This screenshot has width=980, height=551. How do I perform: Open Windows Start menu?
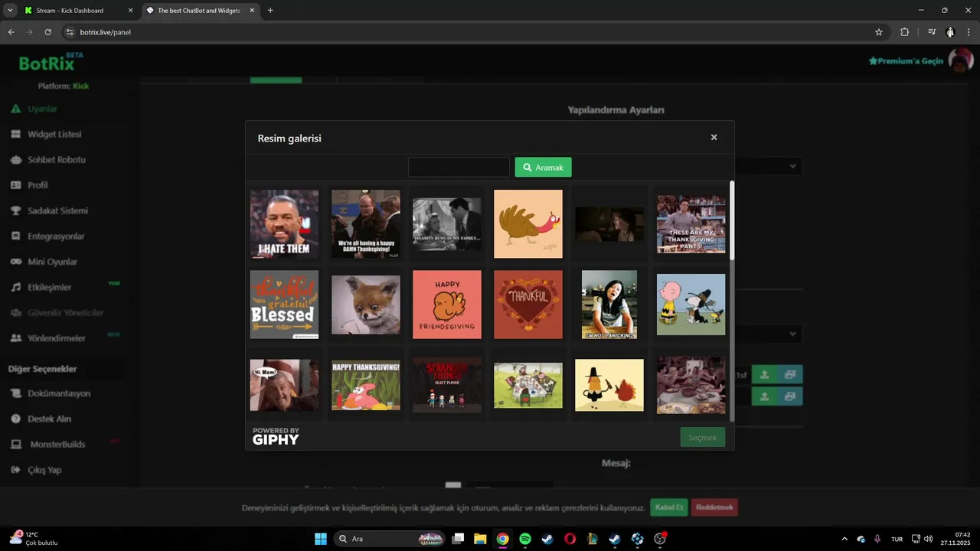(x=321, y=539)
